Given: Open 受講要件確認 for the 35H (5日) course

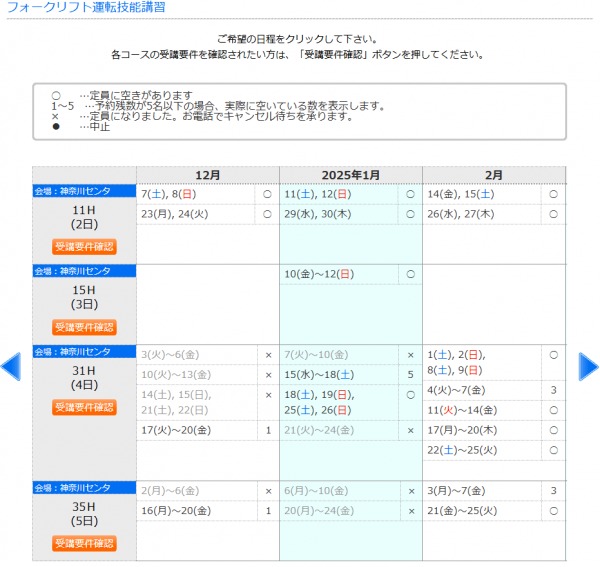Looking at the screenshot, I should (84, 543).
